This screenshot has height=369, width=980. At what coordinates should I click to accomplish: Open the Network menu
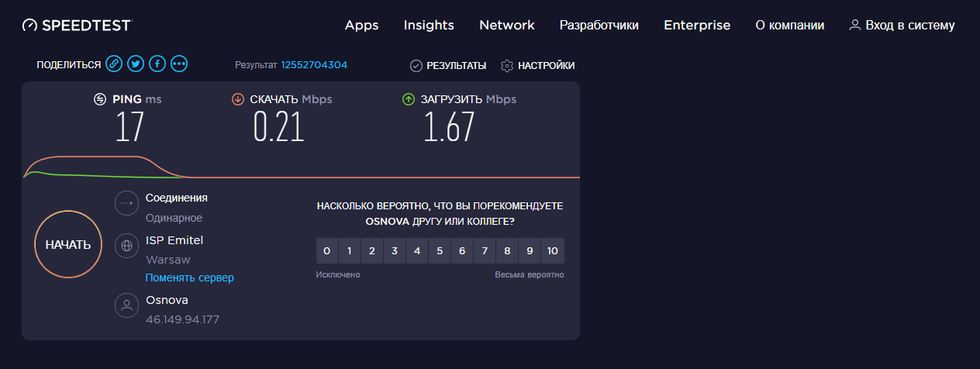pyautogui.click(x=507, y=26)
